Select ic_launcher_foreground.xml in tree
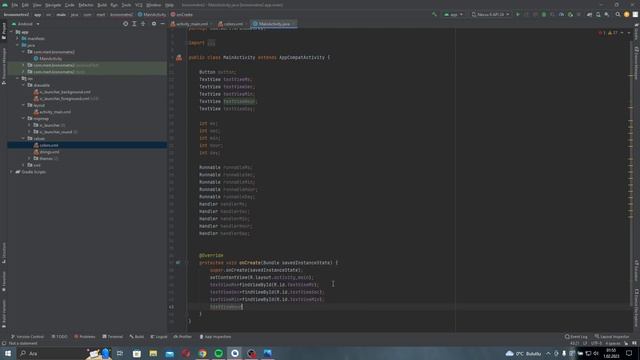 [65, 98]
